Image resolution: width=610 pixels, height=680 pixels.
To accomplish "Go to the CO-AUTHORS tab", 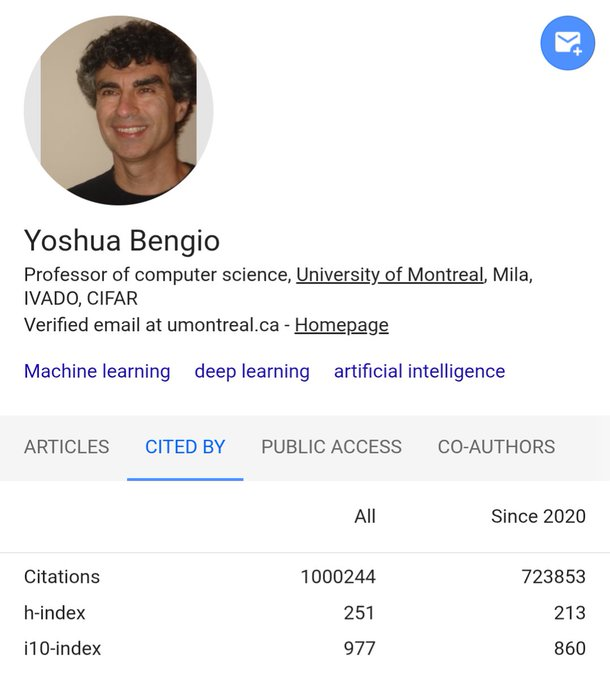I will pos(496,447).
